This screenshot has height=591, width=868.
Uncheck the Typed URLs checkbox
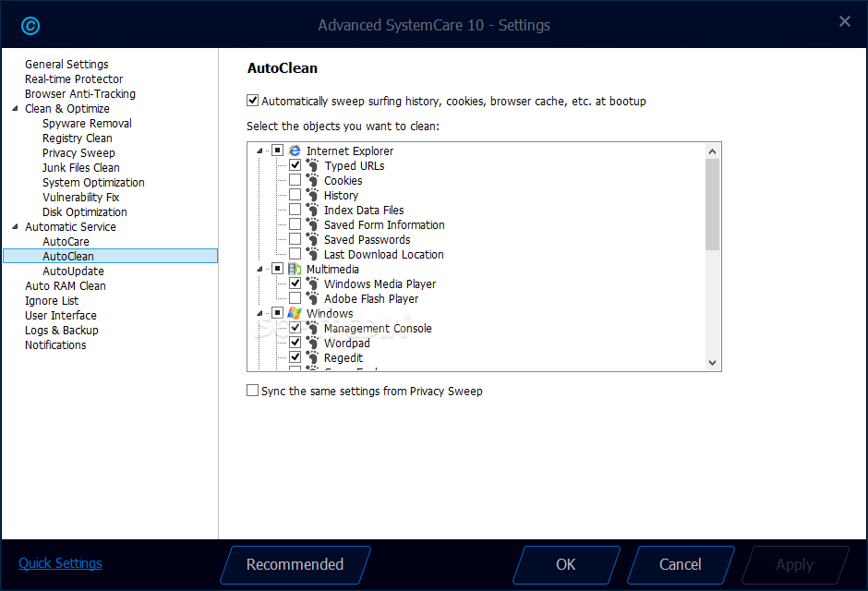tap(295, 165)
